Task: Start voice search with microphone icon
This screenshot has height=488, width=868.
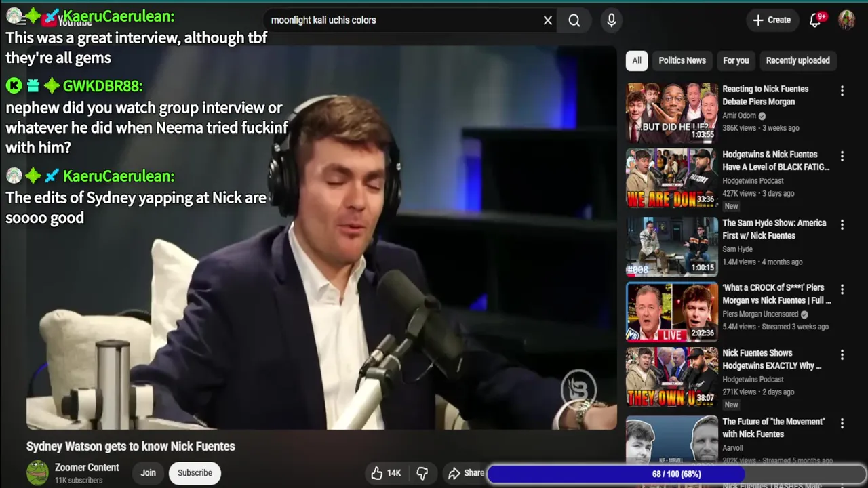Action: point(611,20)
